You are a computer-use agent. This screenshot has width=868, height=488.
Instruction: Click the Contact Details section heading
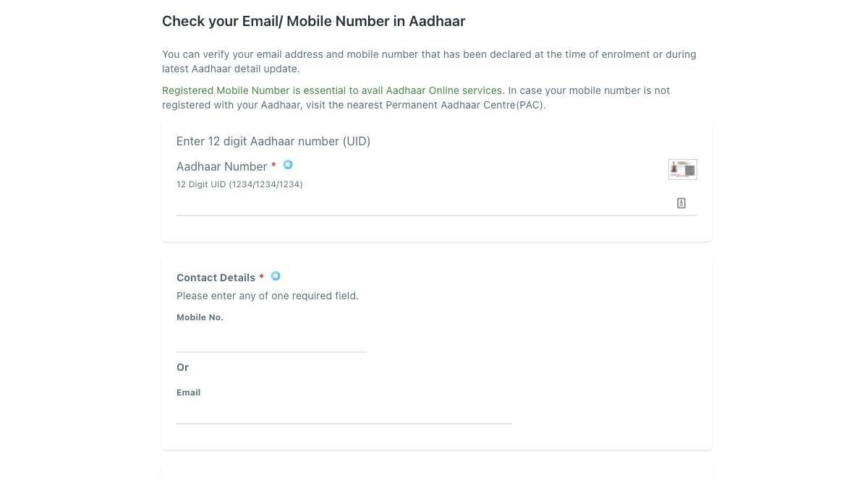tap(216, 277)
